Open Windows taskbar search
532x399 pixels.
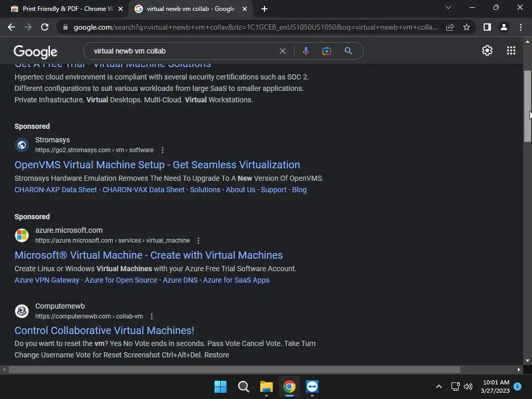(243, 387)
